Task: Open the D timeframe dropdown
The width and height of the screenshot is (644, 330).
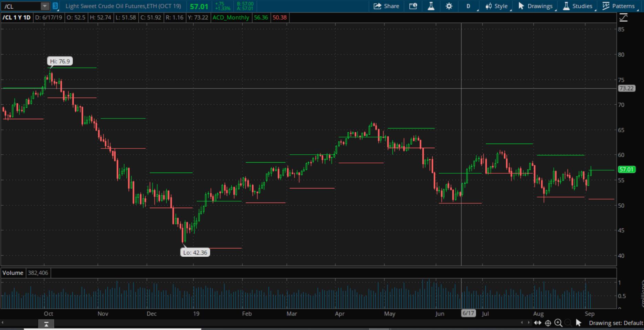Action: (x=468, y=6)
